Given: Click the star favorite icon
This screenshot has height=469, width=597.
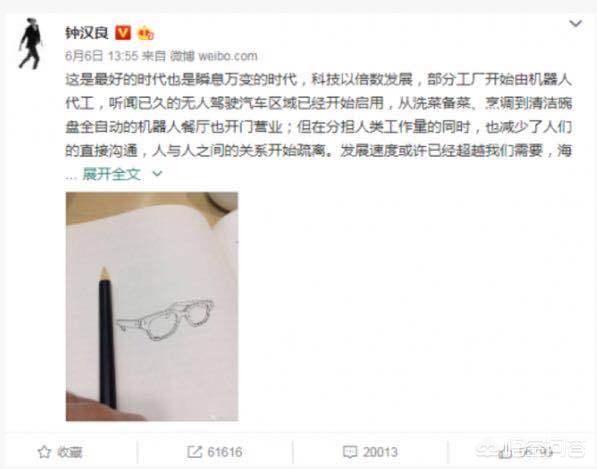Looking at the screenshot, I should (x=44, y=452).
